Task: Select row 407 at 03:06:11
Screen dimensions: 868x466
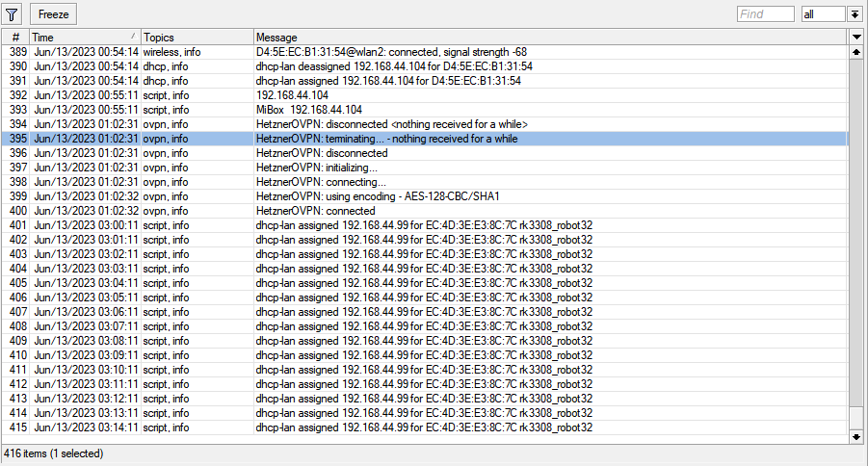Action: (x=425, y=312)
